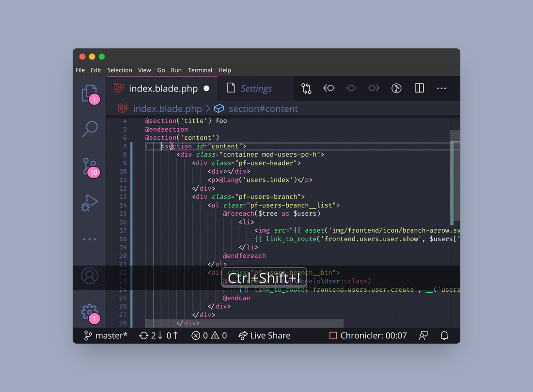Open the Selection menu
The height and width of the screenshot is (392, 533).
(120, 70)
